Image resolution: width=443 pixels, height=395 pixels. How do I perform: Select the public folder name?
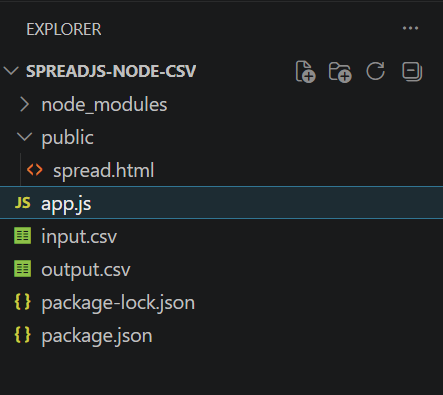[x=67, y=138]
